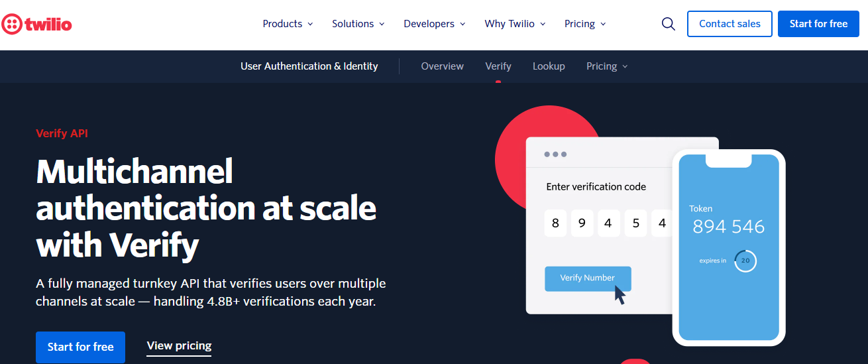Screen dimensions: 868x364
Task: Click the window dots in verification mockup
Action: point(555,154)
